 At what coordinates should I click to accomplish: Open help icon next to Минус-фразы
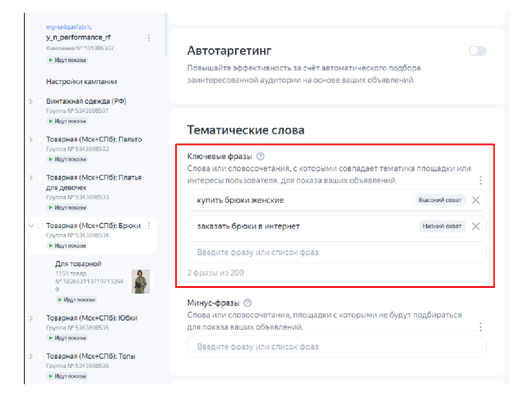248,303
